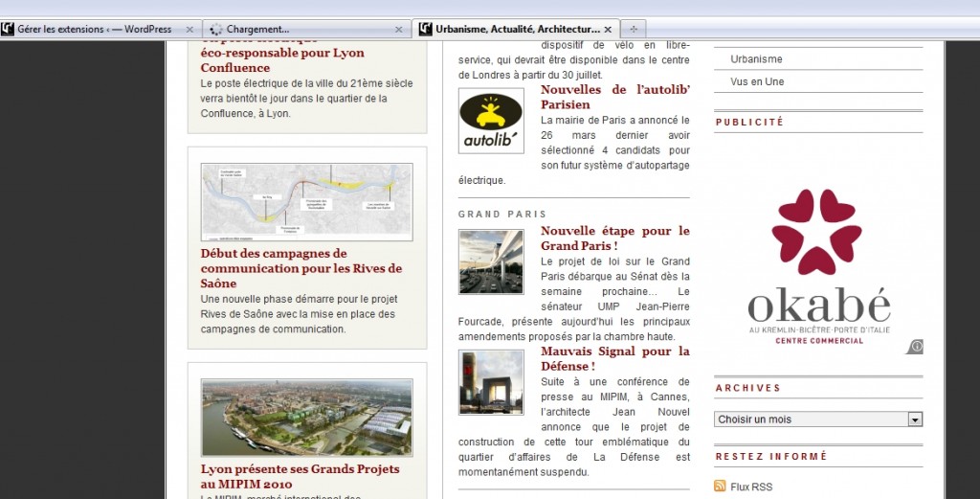Open the Flux RSS link
This screenshot has width=980, height=499.
(751, 487)
